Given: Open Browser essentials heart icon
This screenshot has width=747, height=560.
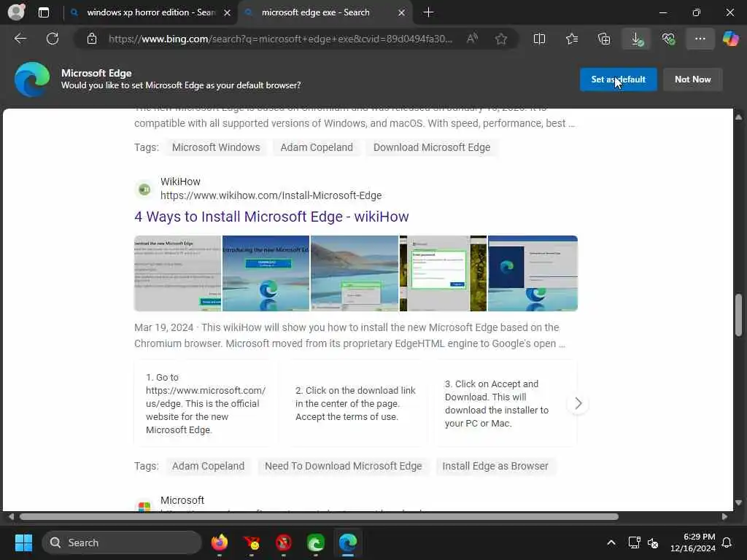Looking at the screenshot, I should (x=668, y=39).
